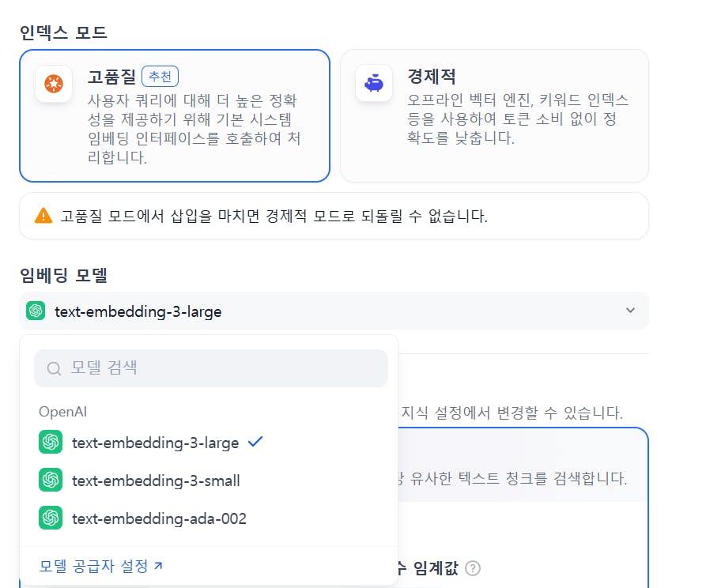706x588 pixels.
Task: Open the 모델 공급자 설정 link
Action: tap(101, 566)
